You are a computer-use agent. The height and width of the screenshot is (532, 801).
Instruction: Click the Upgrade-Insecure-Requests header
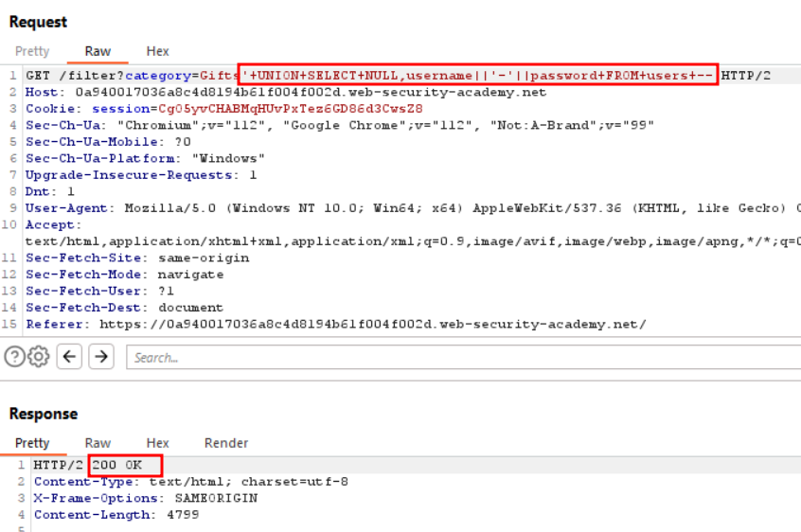point(141,175)
